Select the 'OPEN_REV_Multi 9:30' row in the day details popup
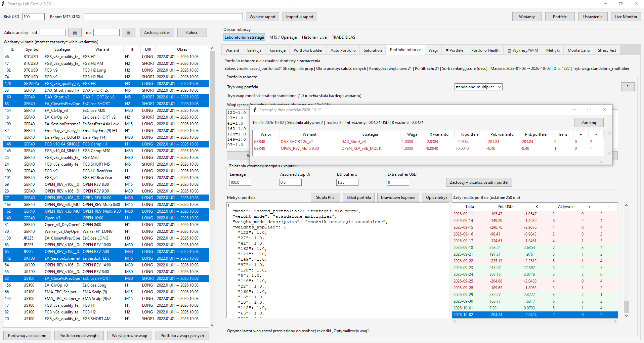The image size is (644, 343). pos(428,148)
